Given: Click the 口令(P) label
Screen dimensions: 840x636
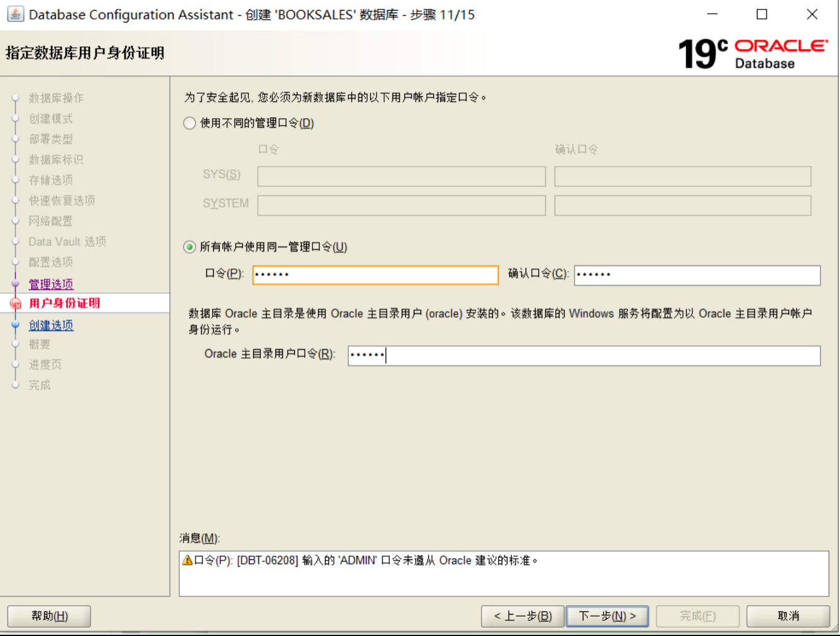Looking at the screenshot, I should 224,273.
